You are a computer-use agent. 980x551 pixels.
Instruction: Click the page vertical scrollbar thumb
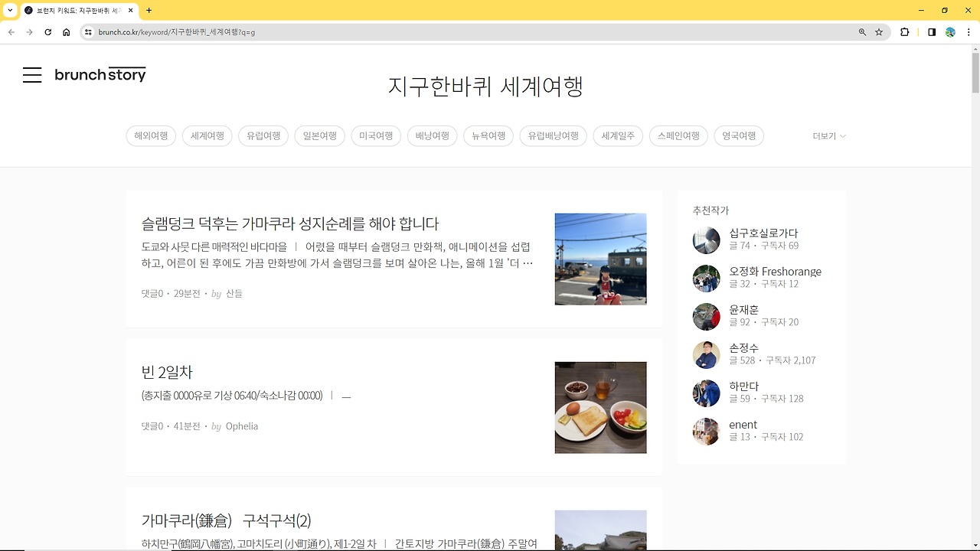975,73
